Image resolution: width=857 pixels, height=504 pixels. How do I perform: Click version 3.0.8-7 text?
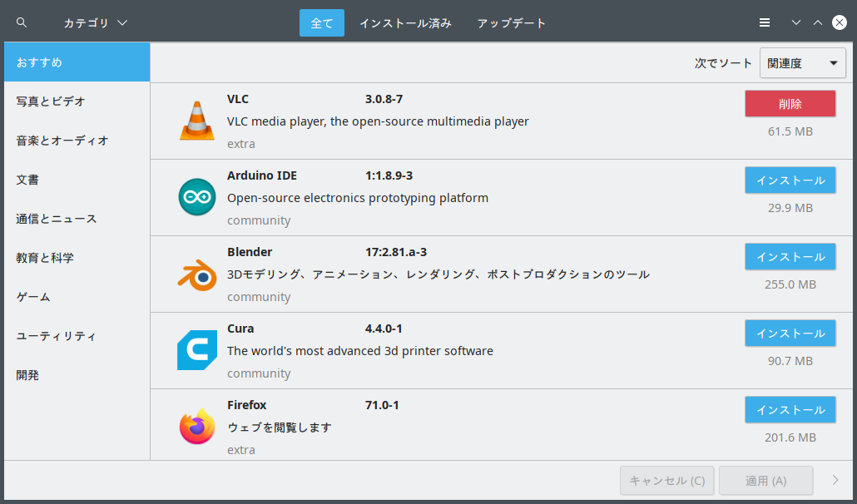[x=384, y=99]
